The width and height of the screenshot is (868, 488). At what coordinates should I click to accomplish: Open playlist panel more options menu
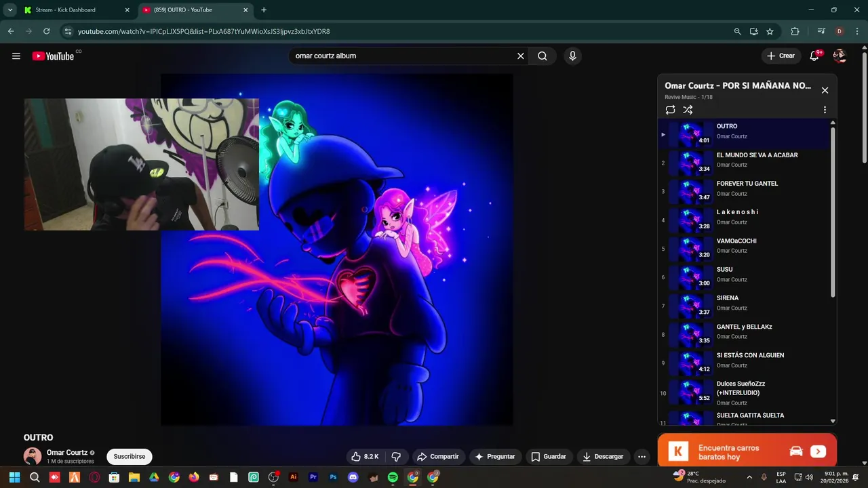(825, 110)
